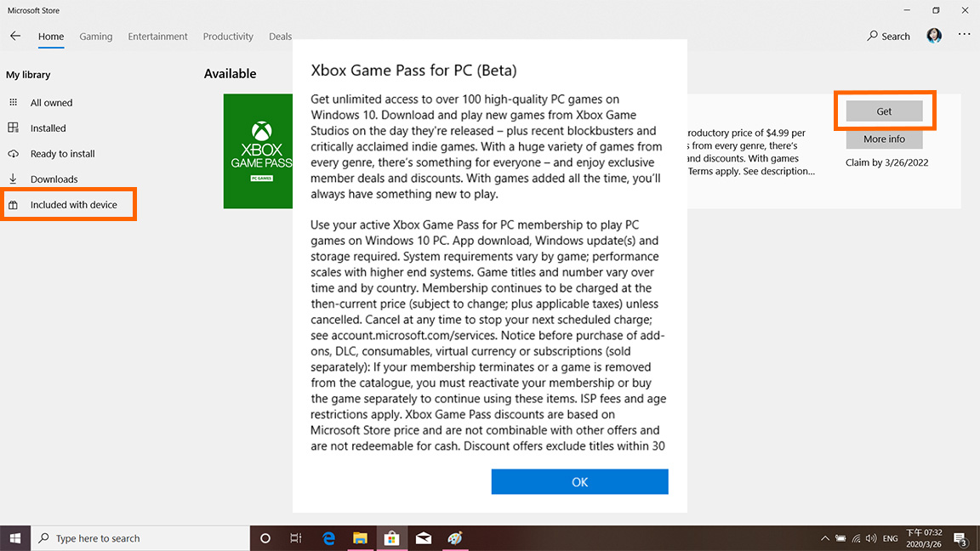
Task: Open the Deals tab
Action: [280, 37]
